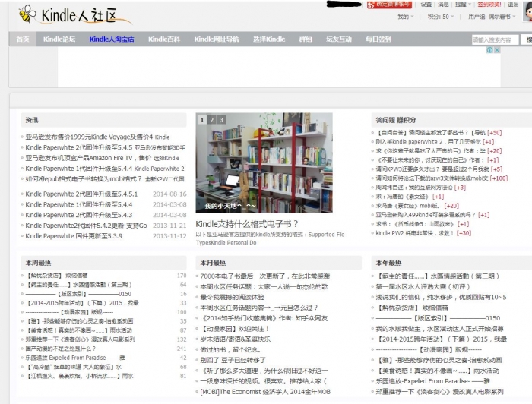Focus the search content input field
Screen dimensions: 532x404
[x=495, y=39]
